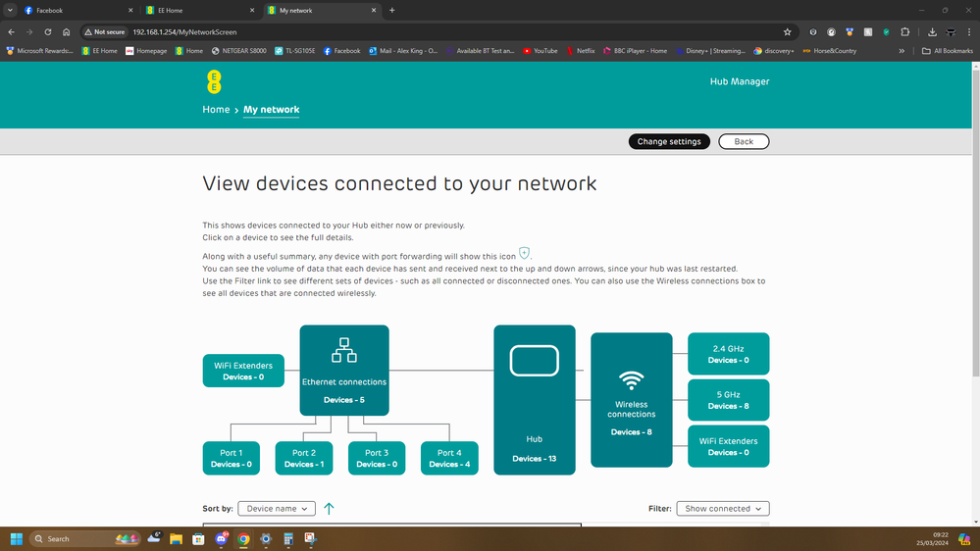The image size is (980, 551).
Task: Go to the browser home page
Action: click(x=67, y=31)
